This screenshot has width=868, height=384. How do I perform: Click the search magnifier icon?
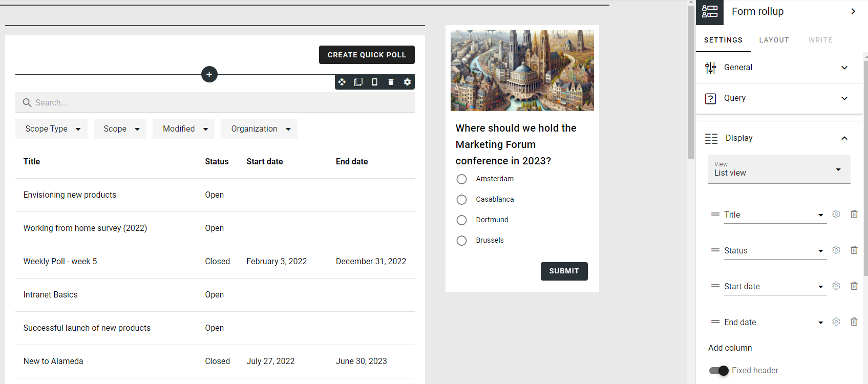point(27,103)
